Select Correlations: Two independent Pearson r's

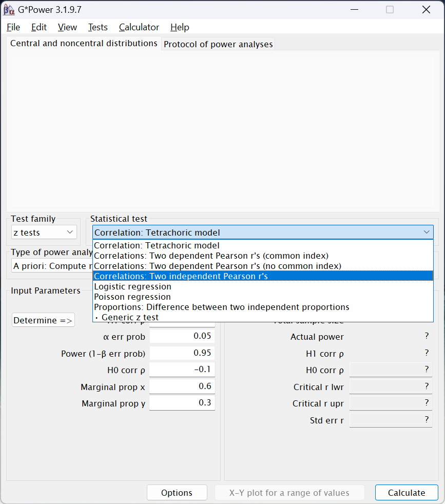(x=263, y=276)
